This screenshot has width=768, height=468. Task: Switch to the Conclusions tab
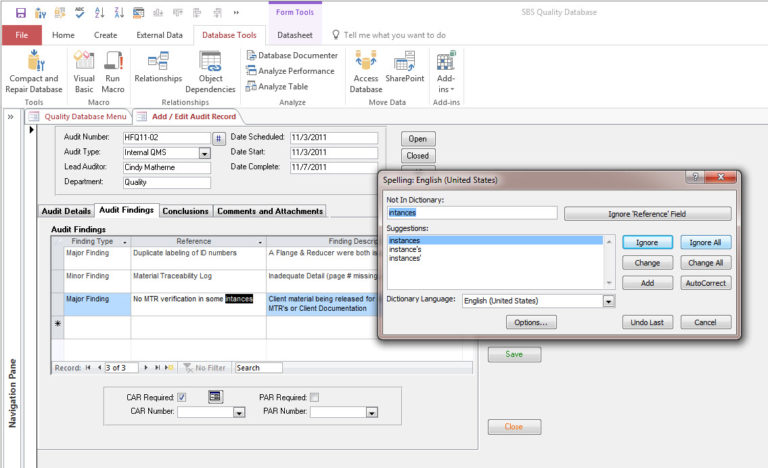click(x=185, y=211)
